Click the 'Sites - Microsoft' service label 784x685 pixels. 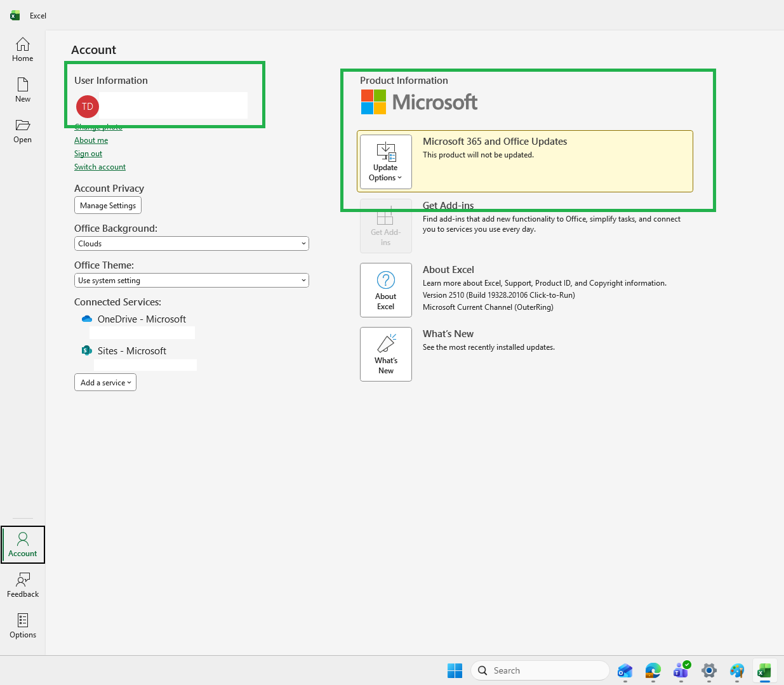pyautogui.click(x=132, y=351)
